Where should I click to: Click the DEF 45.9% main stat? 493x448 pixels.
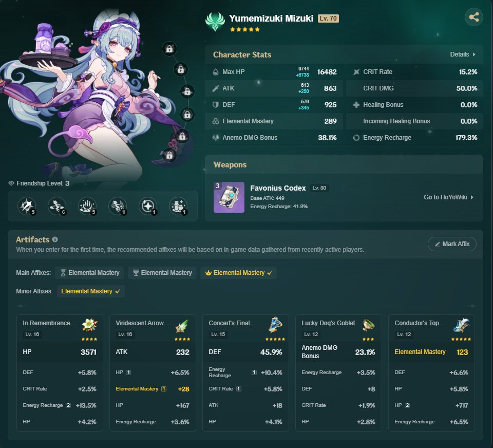(245, 352)
